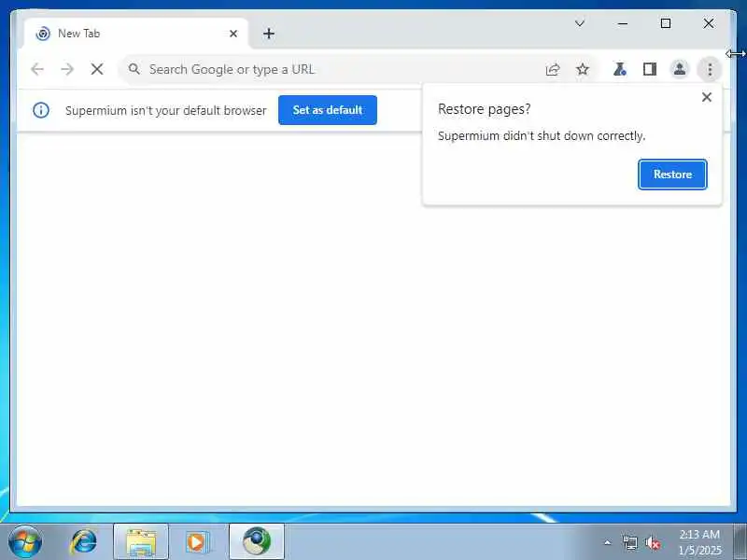
Task: Close the New Tab tab
Action: click(233, 34)
